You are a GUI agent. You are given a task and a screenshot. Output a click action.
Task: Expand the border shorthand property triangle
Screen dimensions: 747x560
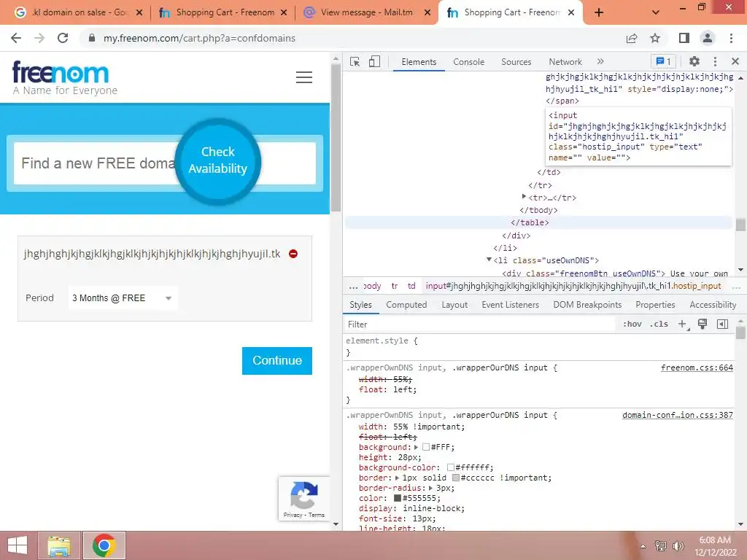coord(398,478)
